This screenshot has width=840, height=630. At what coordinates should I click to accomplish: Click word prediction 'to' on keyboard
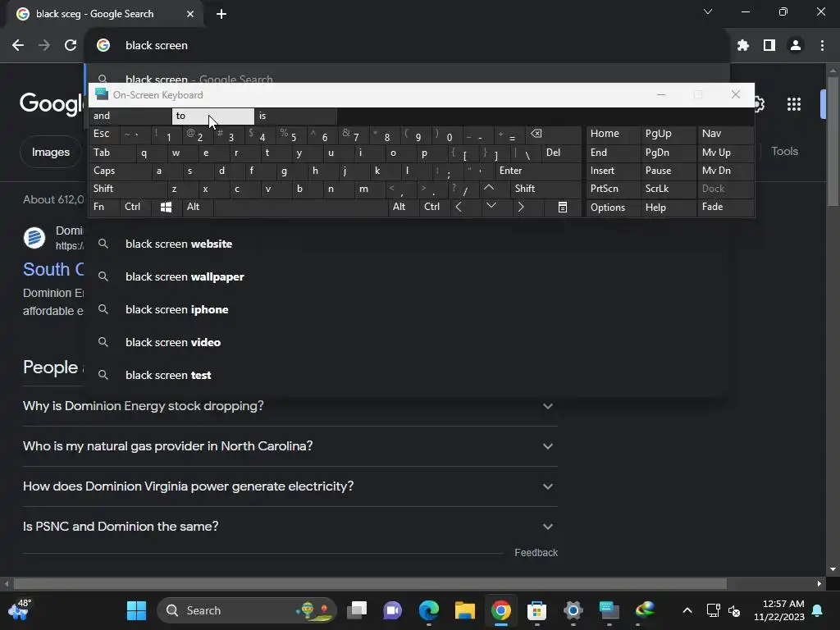tap(212, 116)
